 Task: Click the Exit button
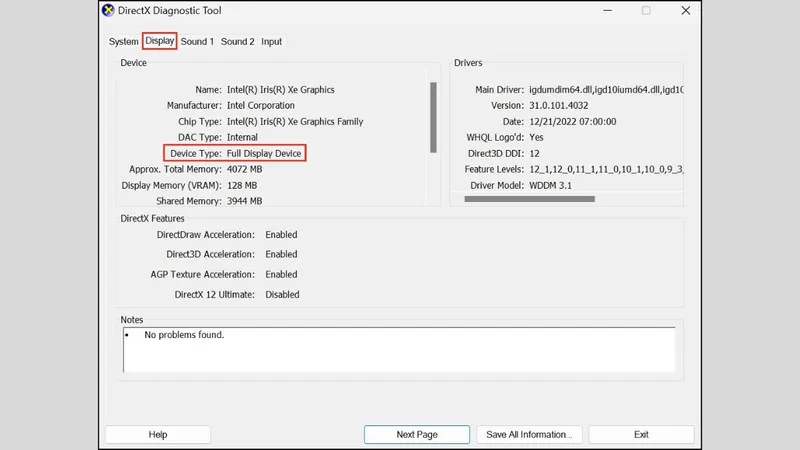(x=641, y=434)
